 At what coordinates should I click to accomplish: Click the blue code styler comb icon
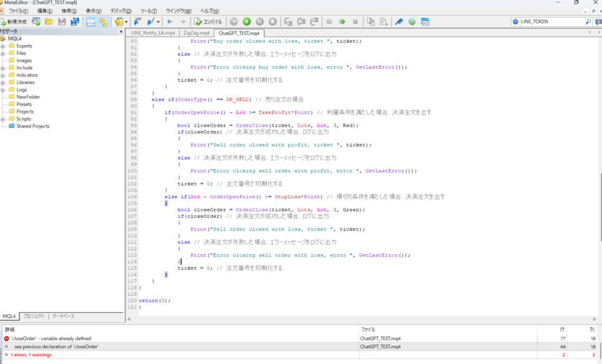tap(399, 22)
